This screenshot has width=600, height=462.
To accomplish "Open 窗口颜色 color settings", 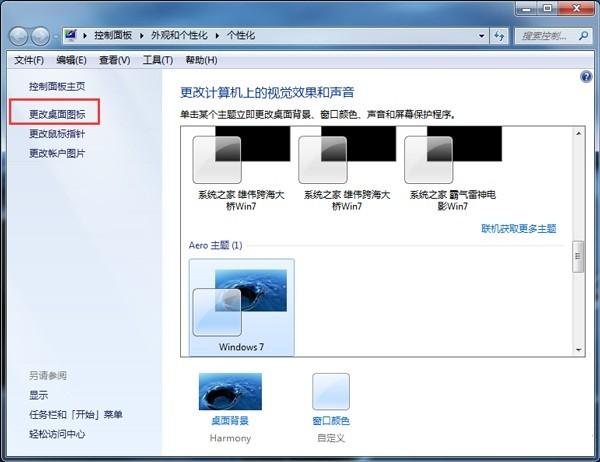I will point(331,407).
